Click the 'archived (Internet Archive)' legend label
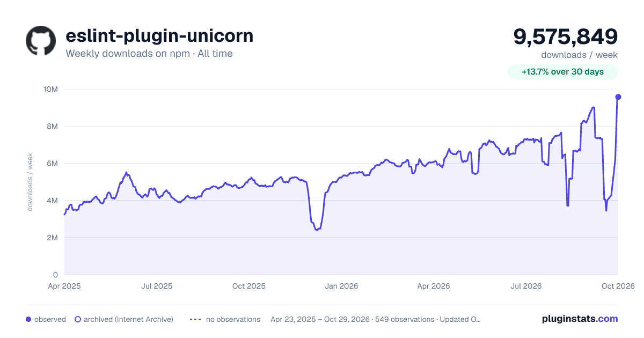 [x=129, y=319]
